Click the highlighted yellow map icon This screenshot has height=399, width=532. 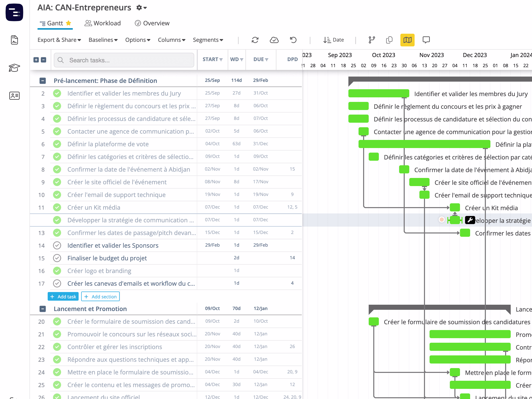407,40
